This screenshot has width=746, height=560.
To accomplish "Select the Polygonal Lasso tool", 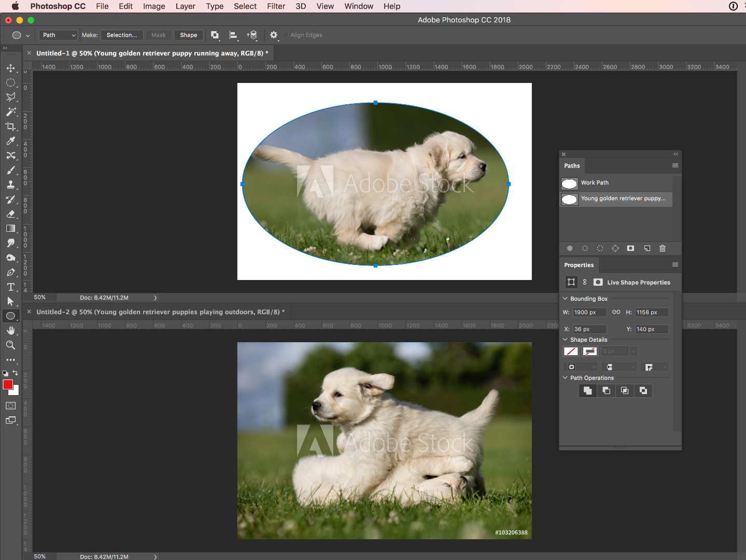I will click(10, 97).
